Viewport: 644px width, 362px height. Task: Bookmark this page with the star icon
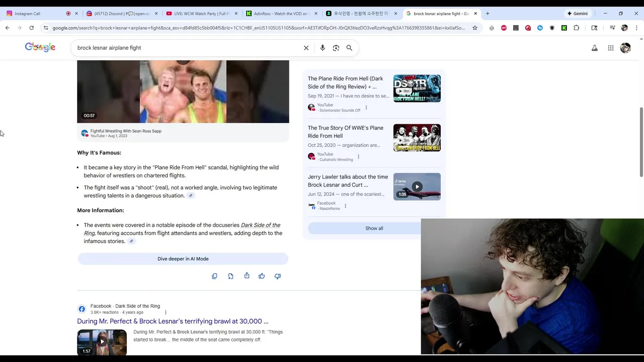474,28
